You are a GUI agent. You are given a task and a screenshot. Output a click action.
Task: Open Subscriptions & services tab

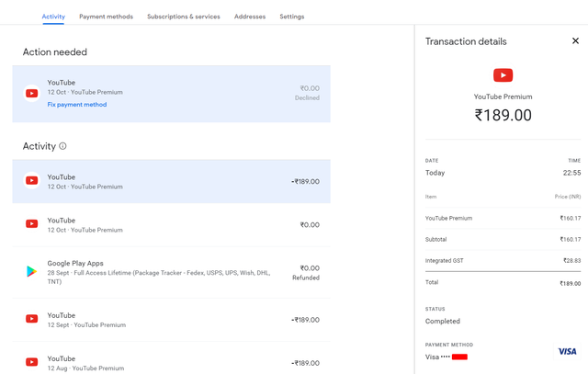(183, 17)
